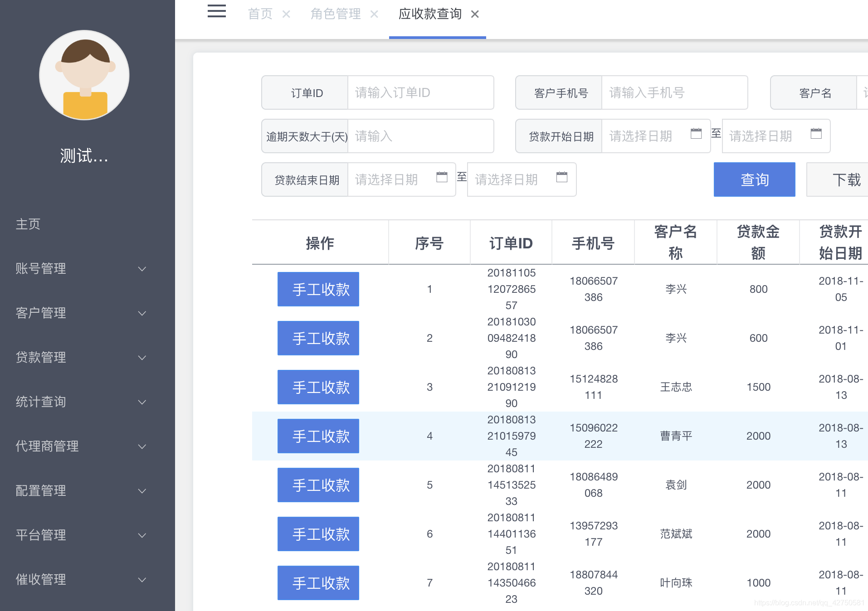This screenshot has width=868, height=611.
Task: Click the blue 查询 button
Action: [x=755, y=179]
